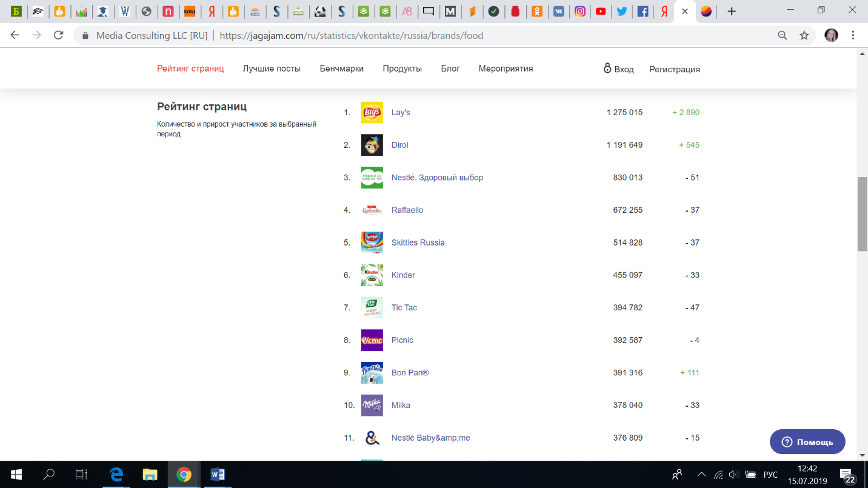Open the Milka page link
This screenshot has width=868, height=488.
[401, 406]
